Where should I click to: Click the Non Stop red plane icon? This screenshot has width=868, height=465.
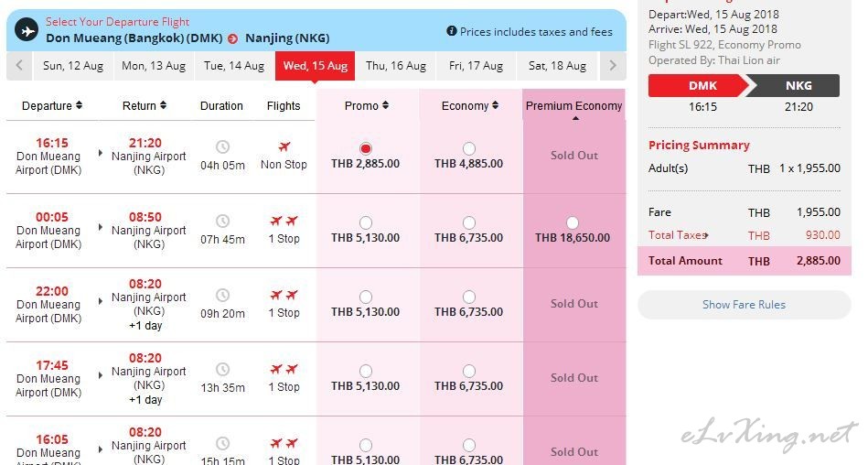(284, 146)
